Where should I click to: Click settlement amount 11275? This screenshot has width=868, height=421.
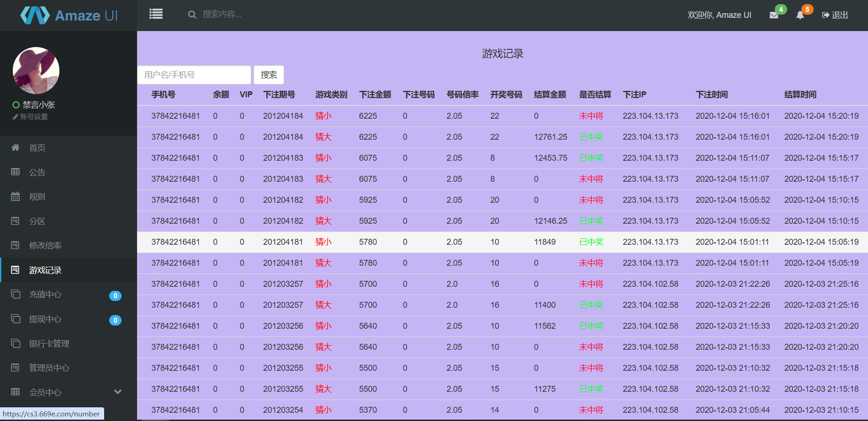(x=545, y=389)
